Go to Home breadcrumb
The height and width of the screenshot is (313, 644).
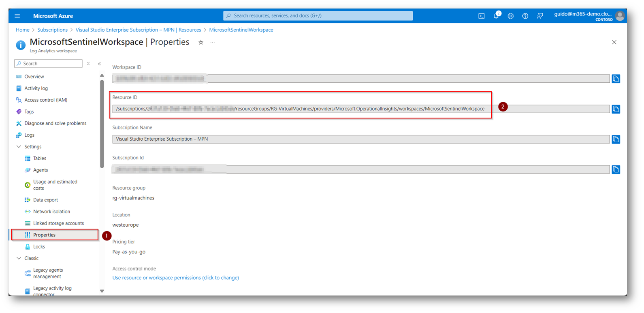point(23,30)
